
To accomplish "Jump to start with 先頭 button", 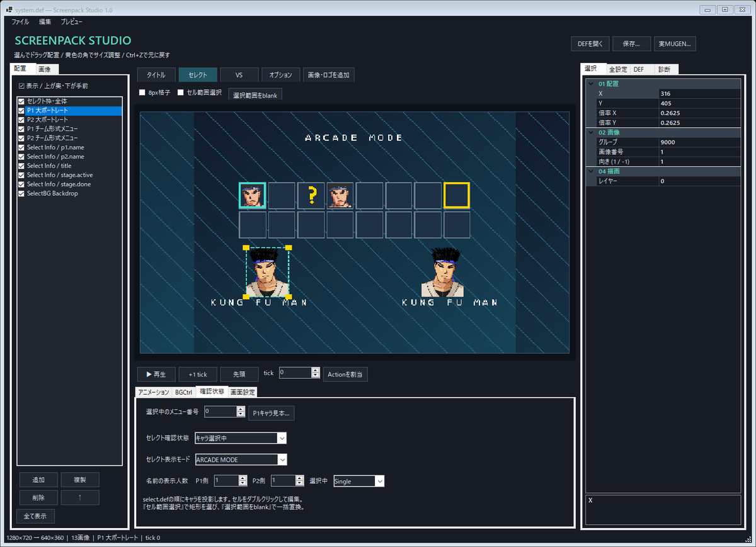I will coord(239,374).
